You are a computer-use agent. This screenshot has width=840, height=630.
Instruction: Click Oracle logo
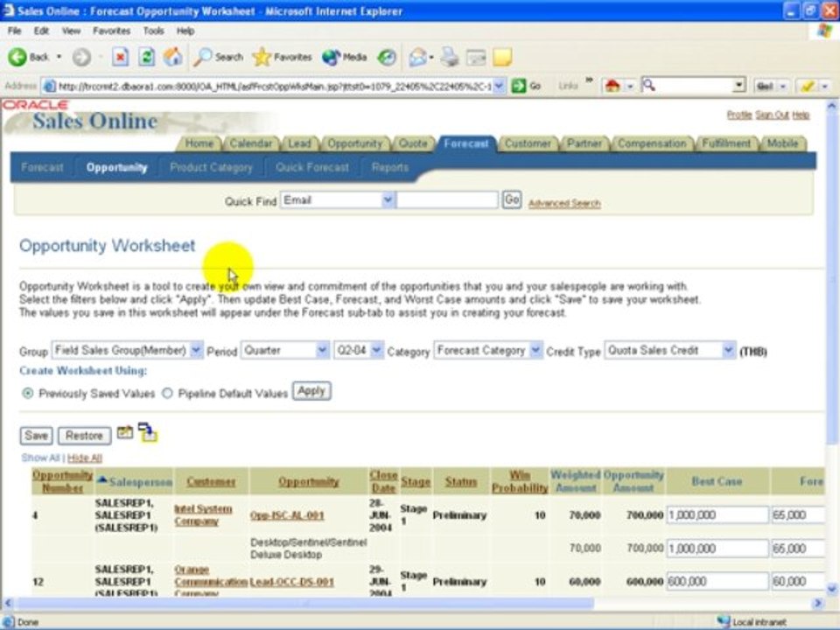[35, 105]
